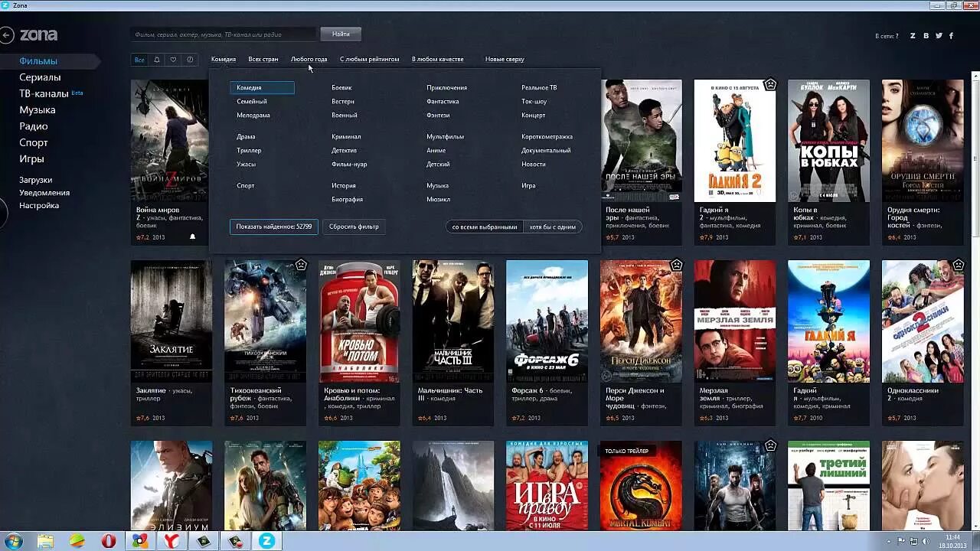Toggle the Мультфильм genre filter
The height and width of the screenshot is (551, 980).
[x=445, y=137]
